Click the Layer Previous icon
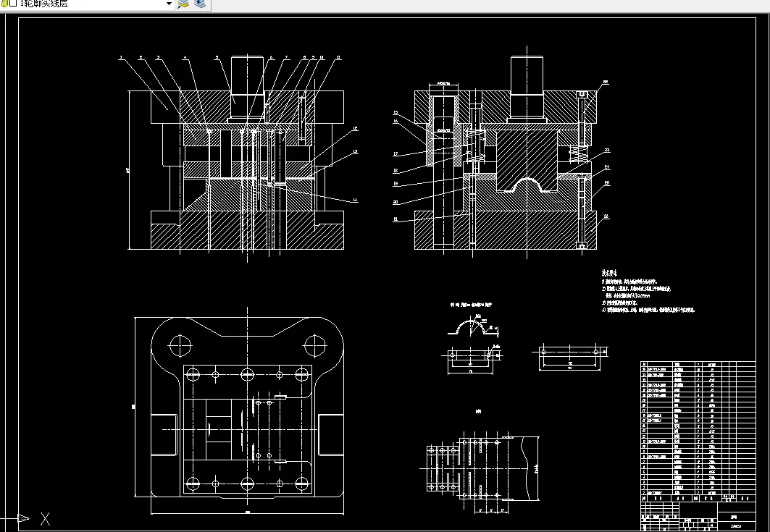The width and height of the screenshot is (770, 532). click(x=200, y=4)
